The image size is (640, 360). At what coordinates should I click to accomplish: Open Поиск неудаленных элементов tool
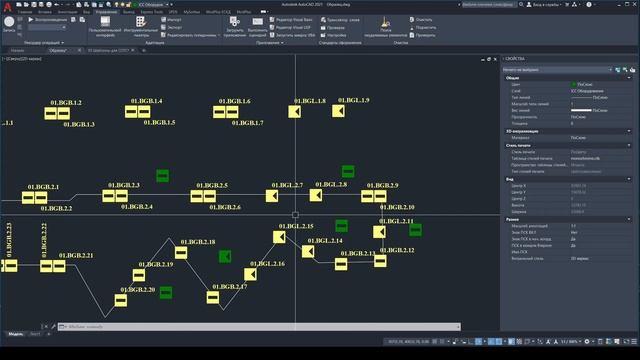click(x=385, y=27)
